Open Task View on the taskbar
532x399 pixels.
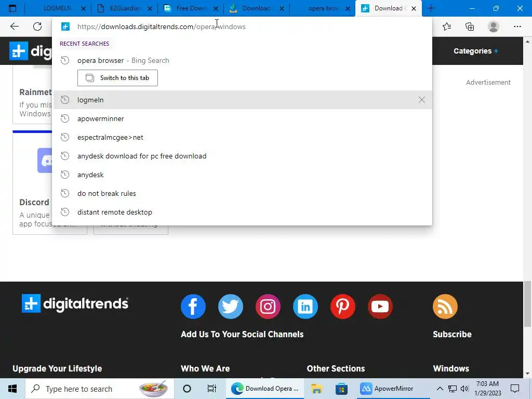point(212,389)
